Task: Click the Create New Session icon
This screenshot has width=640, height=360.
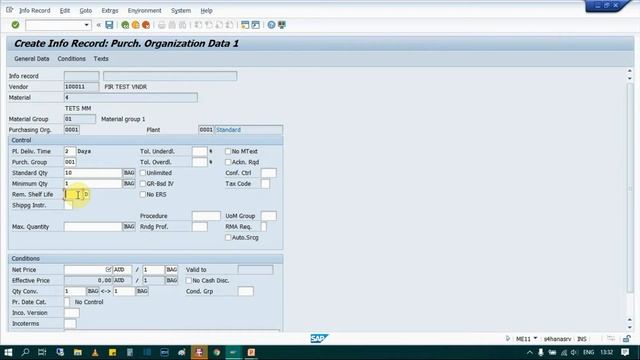Action: coord(245,25)
